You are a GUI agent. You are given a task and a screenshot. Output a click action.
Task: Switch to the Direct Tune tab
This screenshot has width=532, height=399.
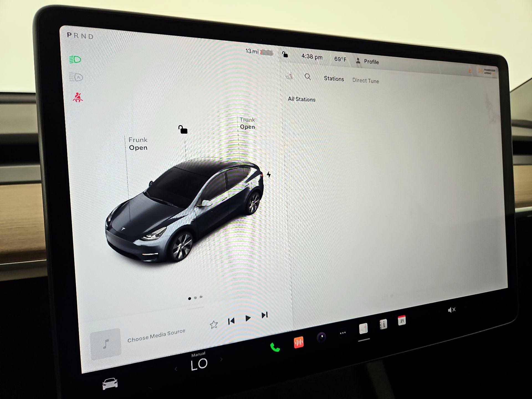[x=365, y=81]
